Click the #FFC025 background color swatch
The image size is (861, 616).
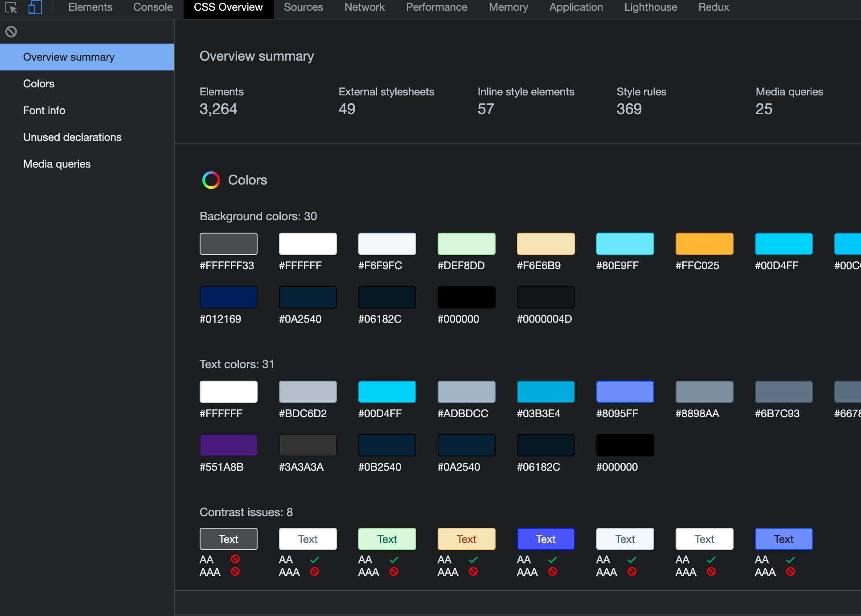703,244
